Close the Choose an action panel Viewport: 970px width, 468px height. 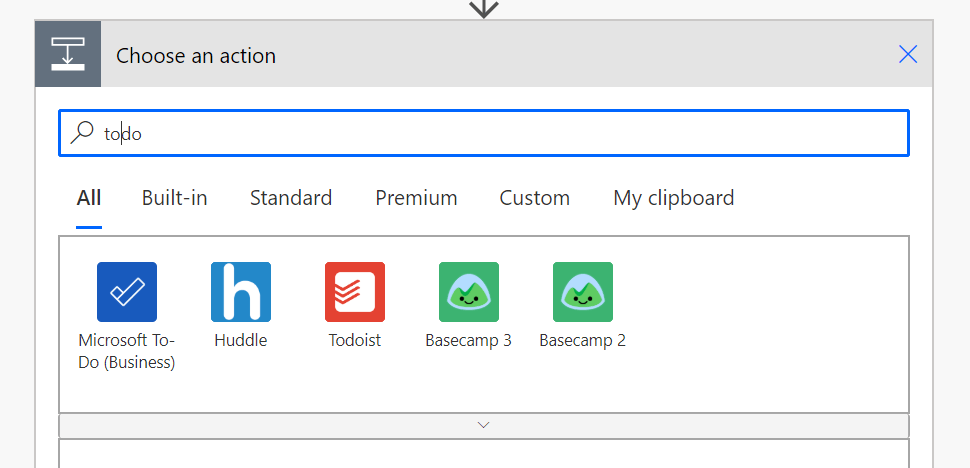907,54
